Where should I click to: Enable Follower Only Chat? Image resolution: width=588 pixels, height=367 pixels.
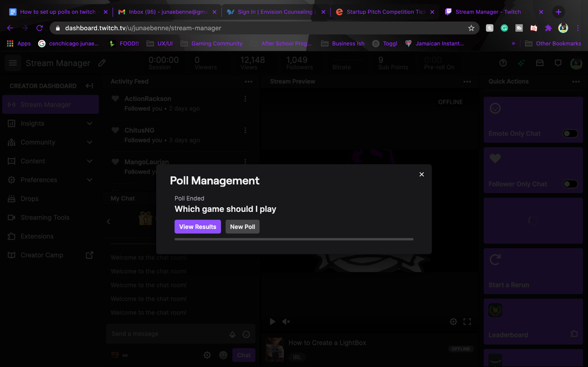pos(570,183)
